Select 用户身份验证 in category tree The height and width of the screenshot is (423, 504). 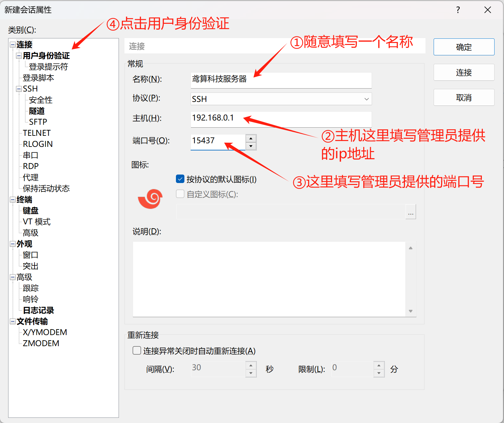(x=46, y=56)
